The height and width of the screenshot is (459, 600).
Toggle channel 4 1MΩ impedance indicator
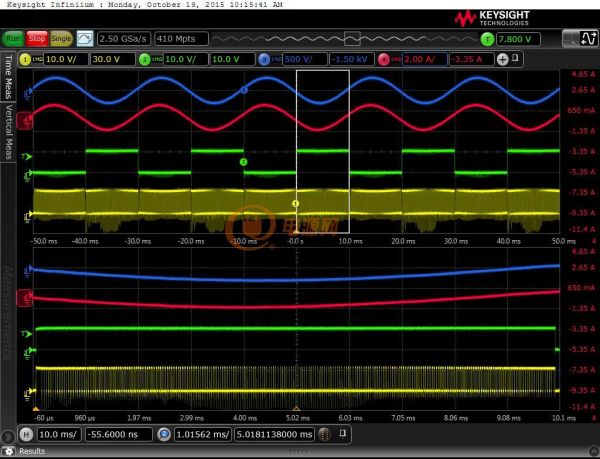[x=395, y=59]
